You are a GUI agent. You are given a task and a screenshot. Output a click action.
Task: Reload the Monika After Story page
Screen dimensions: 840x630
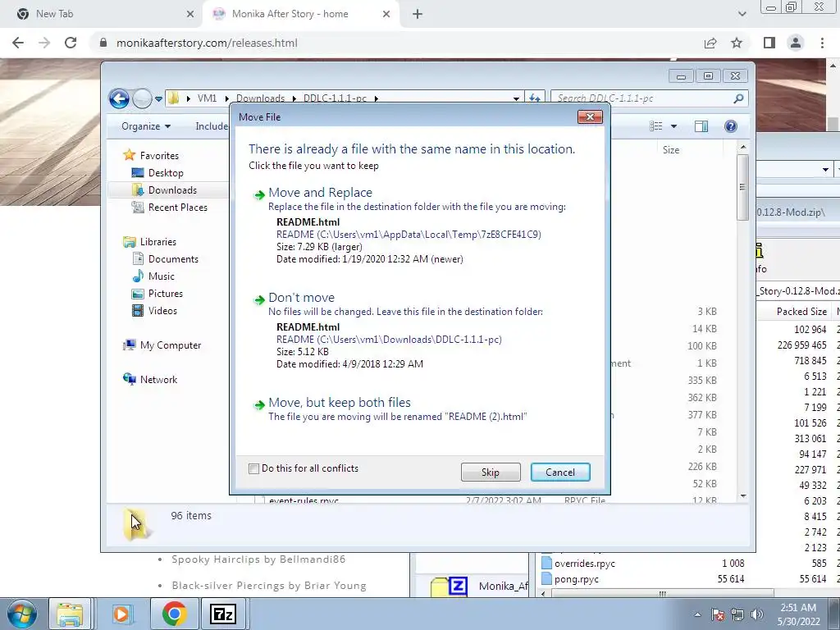point(71,43)
